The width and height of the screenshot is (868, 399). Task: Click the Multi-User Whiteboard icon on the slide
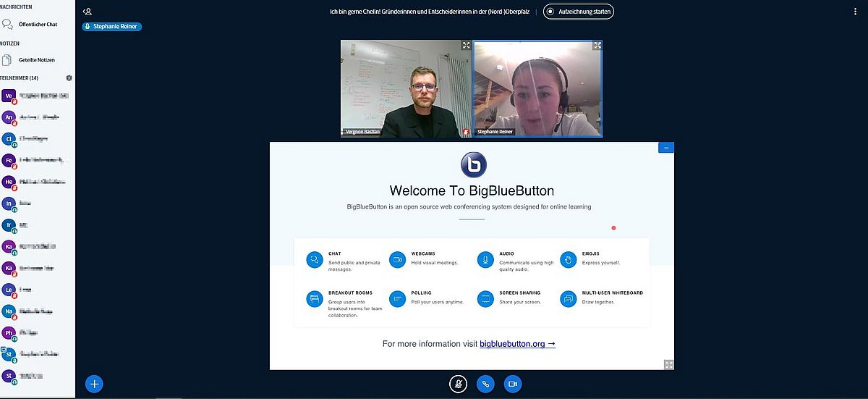(569, 298)
